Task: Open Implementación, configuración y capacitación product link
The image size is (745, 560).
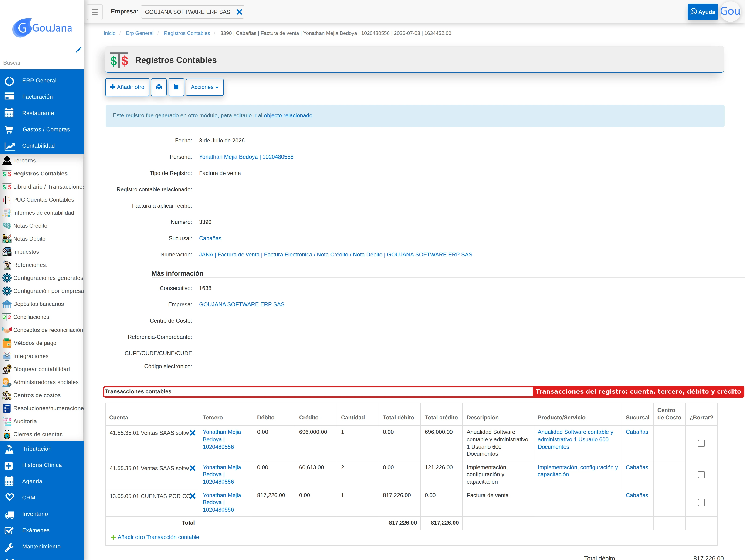Action: point(577,471)
